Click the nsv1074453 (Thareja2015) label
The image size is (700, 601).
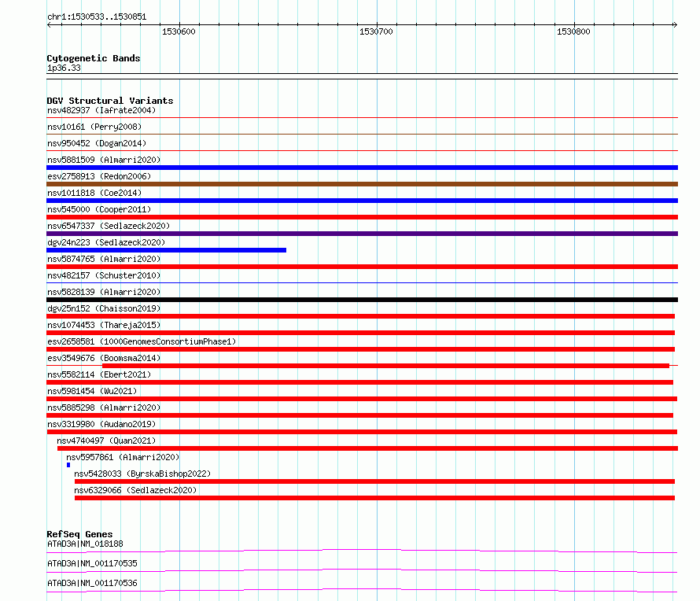click(104, 325)
